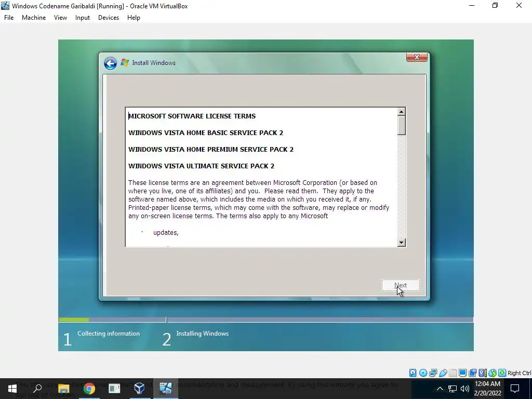Click the volume speaker icon in tray
Screen dimensions: 532x399
coord(465,389)
